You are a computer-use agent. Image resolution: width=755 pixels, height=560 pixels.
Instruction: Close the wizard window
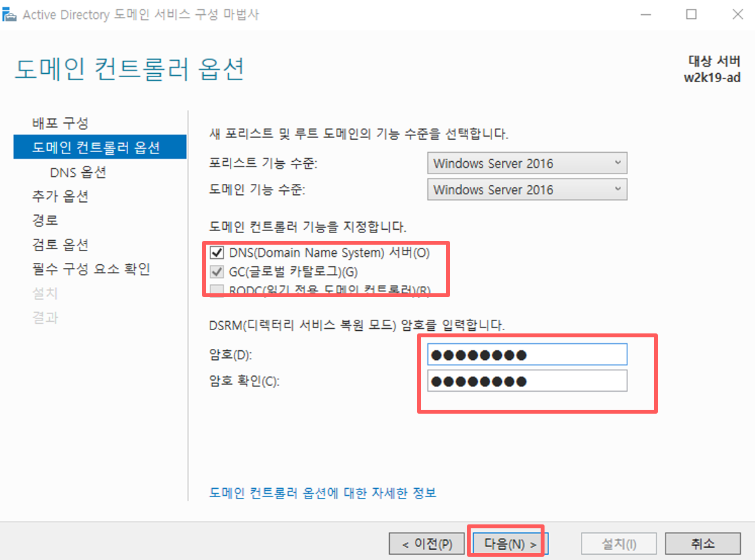pyautogui.click(x=737, y=14)
